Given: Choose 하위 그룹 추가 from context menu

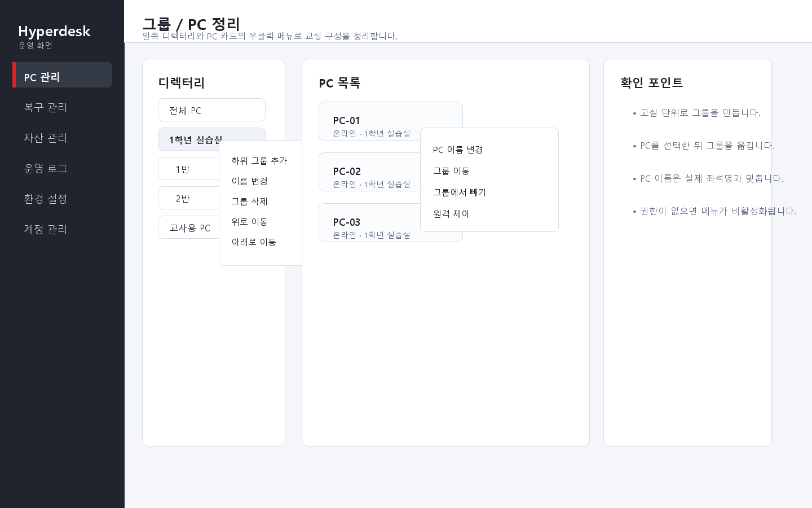Looking at the screenshot, I should [x=261, y=161].
